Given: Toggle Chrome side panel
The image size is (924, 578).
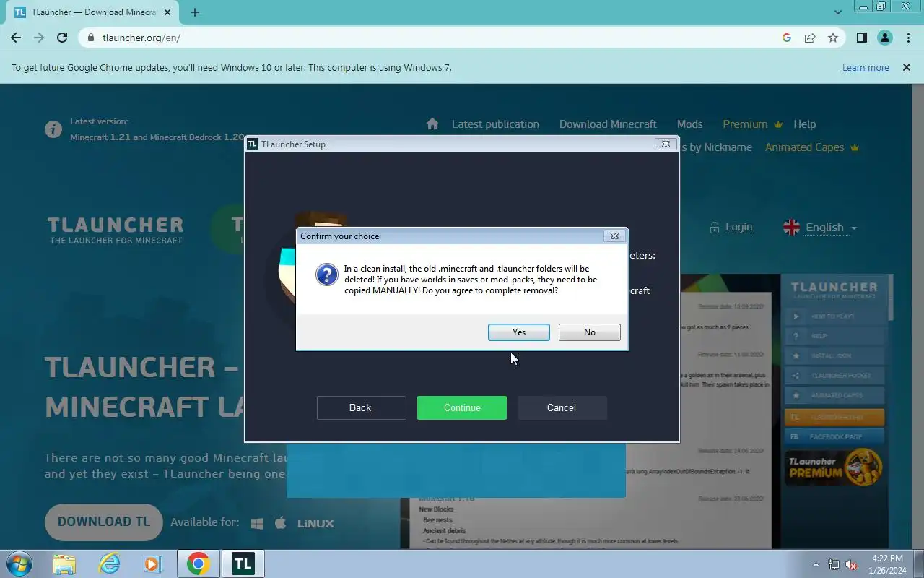Looking at the screenshot, I should click(861, 38).
